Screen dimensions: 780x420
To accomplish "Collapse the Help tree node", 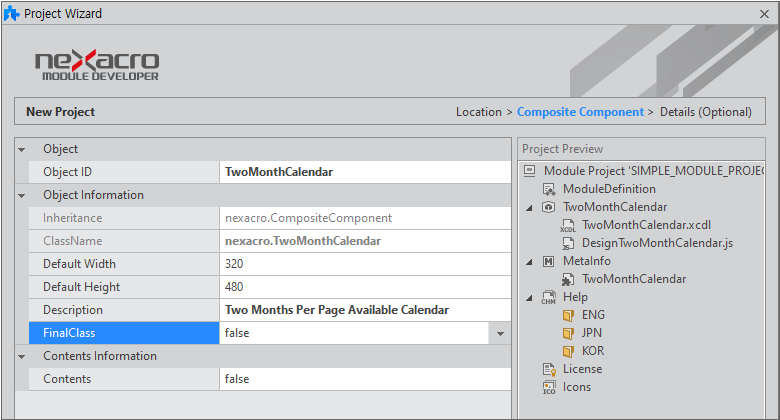I will (x=529, y=297).
